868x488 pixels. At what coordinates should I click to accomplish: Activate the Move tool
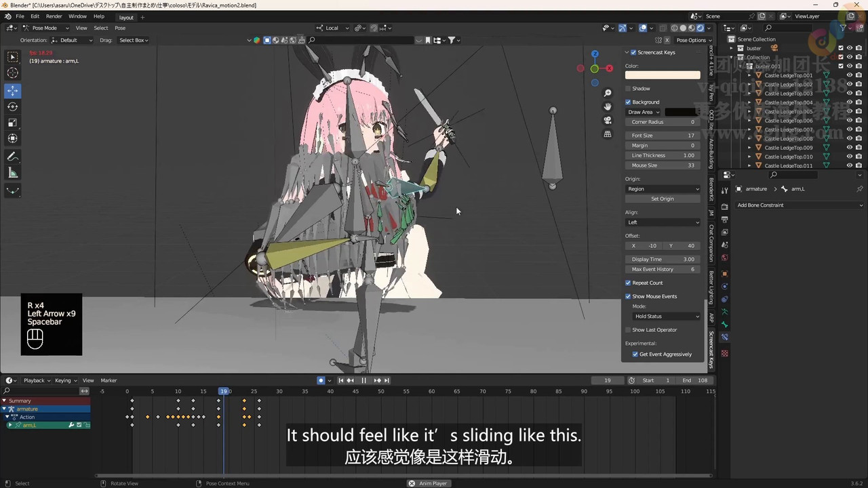point(13,90)
